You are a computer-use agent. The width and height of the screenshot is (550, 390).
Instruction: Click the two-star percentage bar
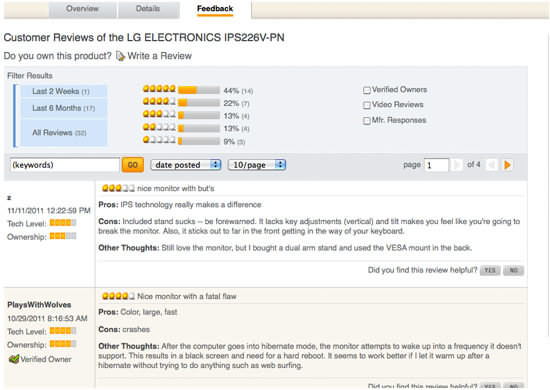click(x=199, y=128)
